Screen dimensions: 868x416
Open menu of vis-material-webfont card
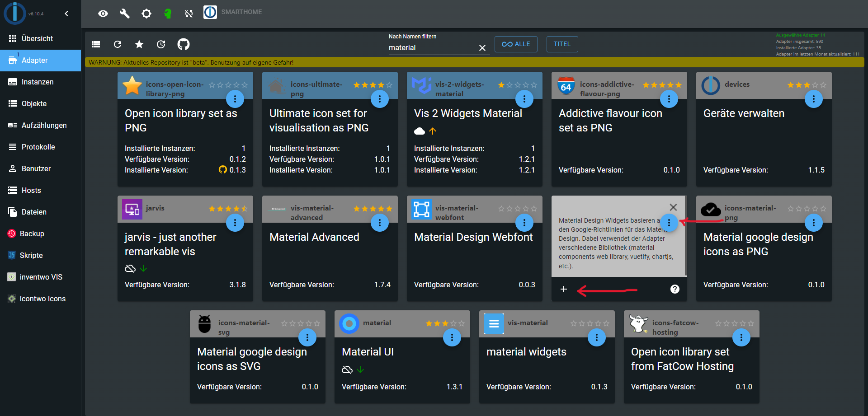[x=524, y=223]
